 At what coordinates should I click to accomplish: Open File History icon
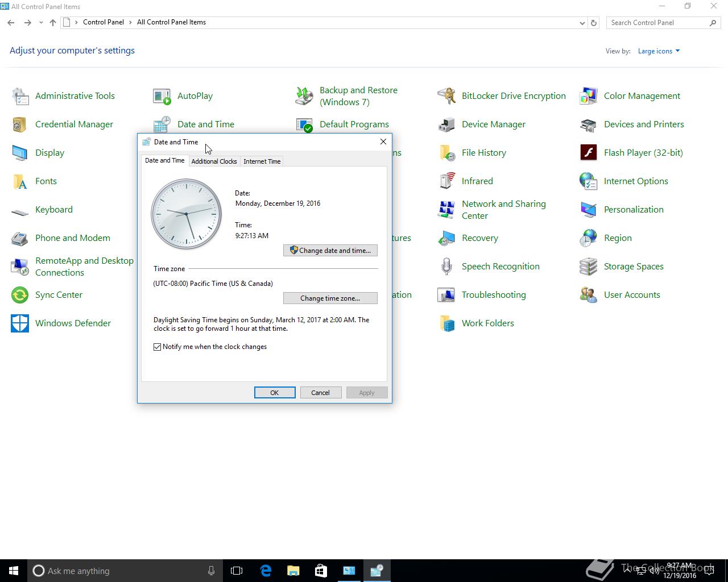(x=446, y=153)
